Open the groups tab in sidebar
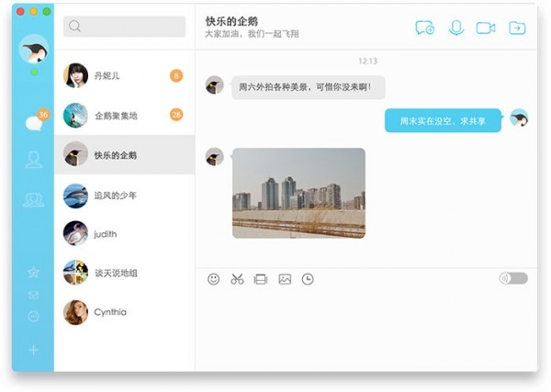The image size is (551, 392). point(34,199)
